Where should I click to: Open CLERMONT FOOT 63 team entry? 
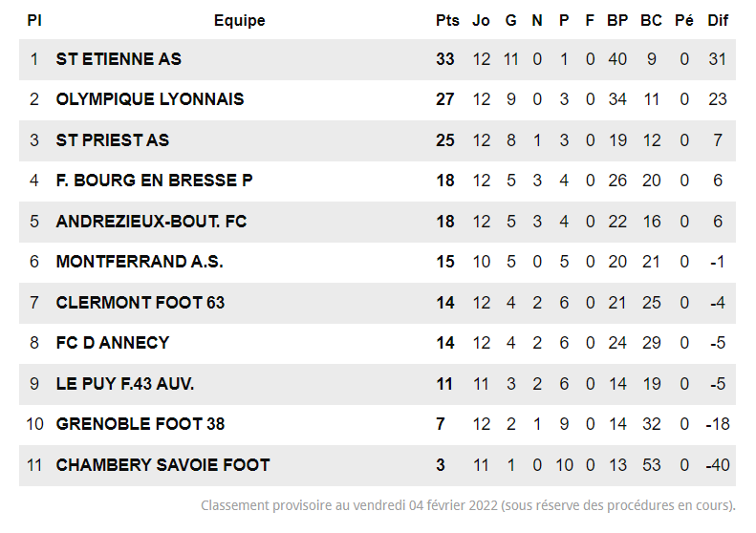tap(140, 303)
